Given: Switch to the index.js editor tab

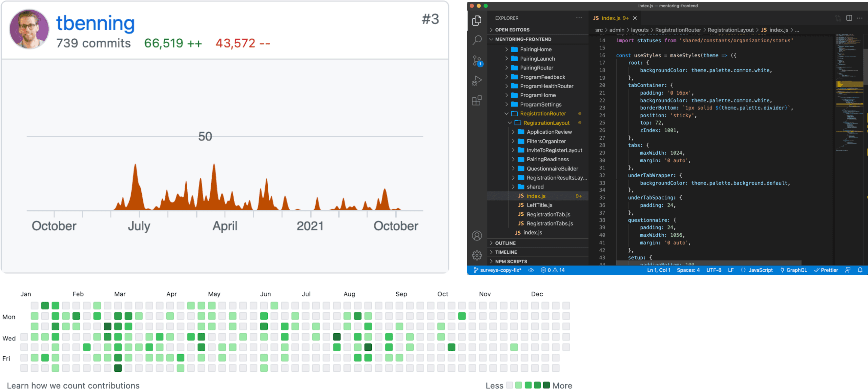Looking at the screenshot, I should click(611, 18).
